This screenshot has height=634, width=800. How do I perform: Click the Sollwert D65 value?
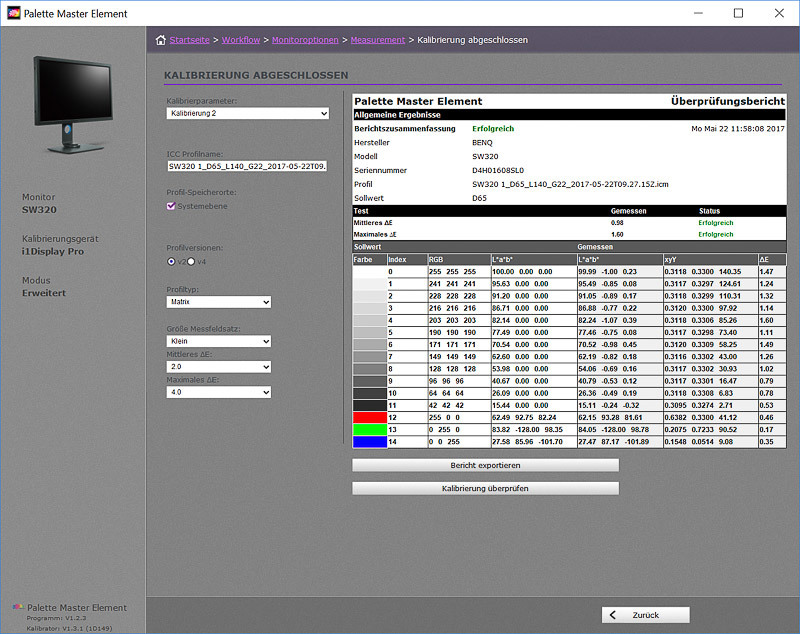point(479,198)
